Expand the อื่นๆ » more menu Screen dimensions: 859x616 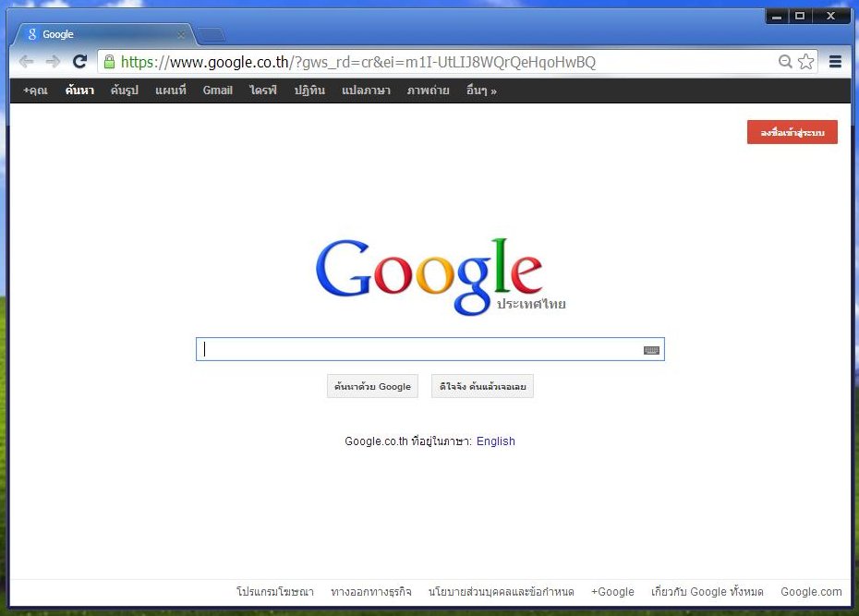pyautogui.click(x=481, y=91)
